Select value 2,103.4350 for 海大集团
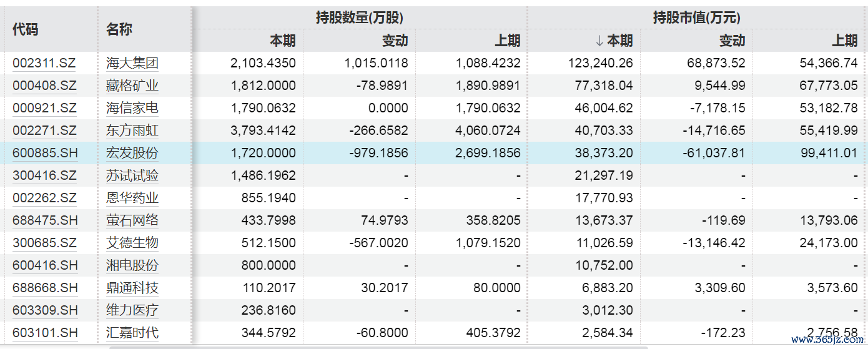 [263, 63]
